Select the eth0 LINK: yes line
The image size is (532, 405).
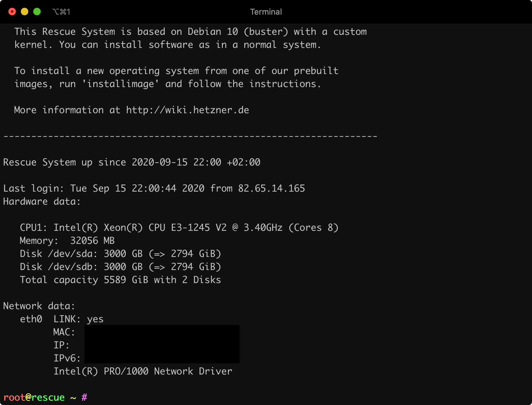tap(62, 319)
